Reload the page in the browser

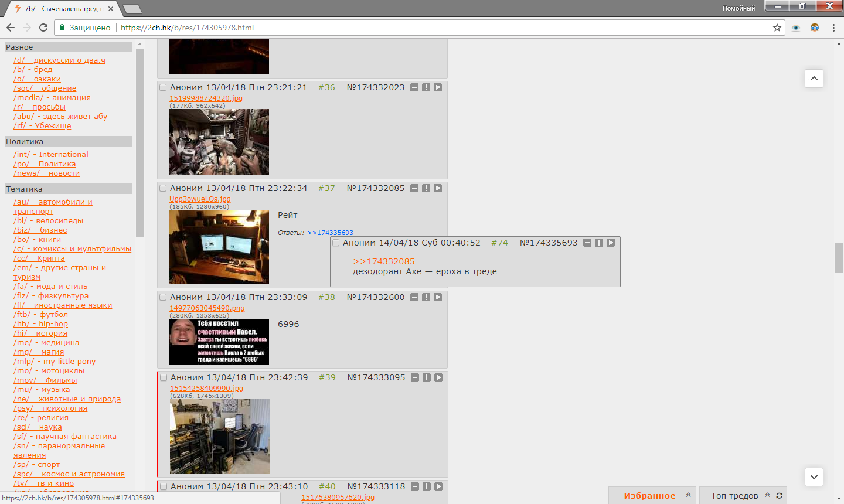43,28
